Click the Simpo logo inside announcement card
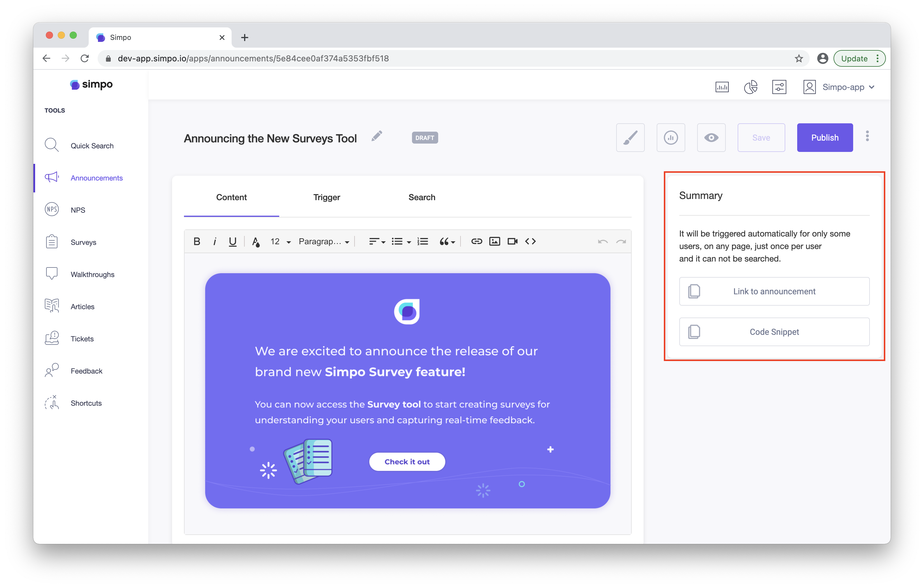This screenshot has height=588, width=924. pyautogui.click(x=407, y=312)
